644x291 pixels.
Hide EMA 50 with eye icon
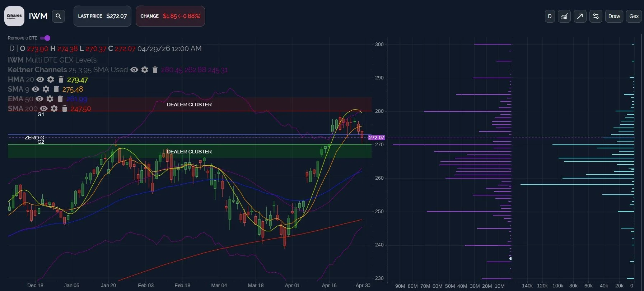point(39,99)
